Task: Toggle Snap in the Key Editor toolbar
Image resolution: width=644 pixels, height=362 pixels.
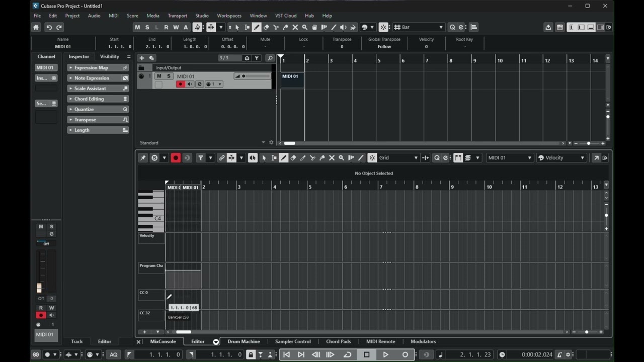Action: tap(372, 158)
